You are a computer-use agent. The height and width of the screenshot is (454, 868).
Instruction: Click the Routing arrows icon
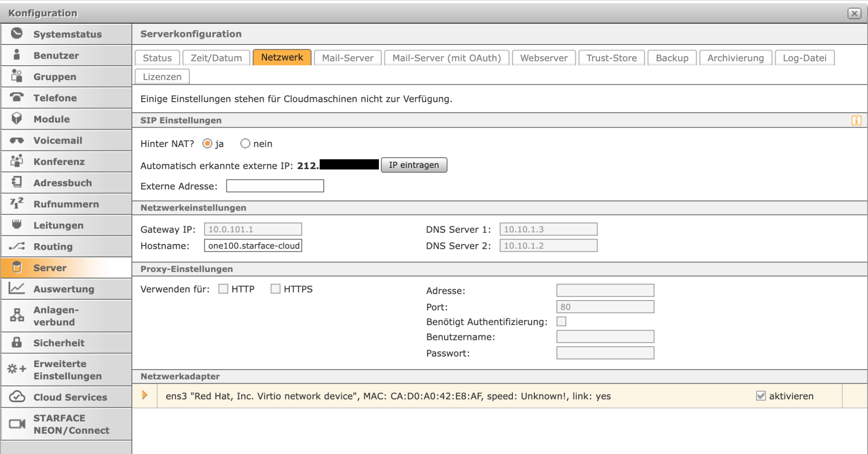(x=17, y=246)
